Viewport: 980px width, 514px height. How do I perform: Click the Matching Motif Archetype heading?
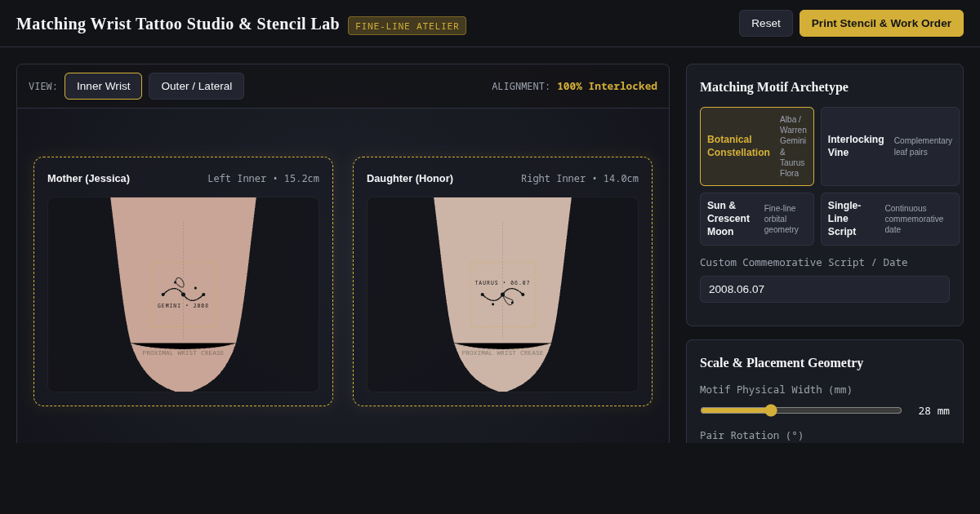point(774,86)
